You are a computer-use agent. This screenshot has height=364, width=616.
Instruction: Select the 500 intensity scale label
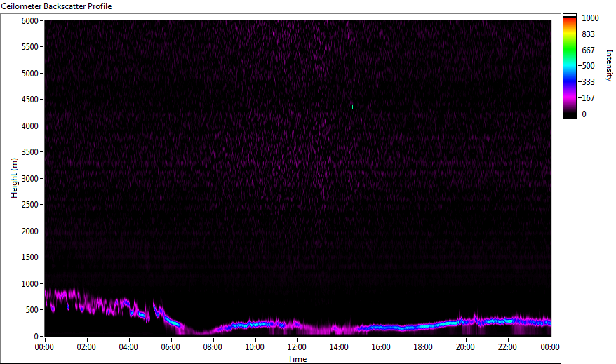[588, 66]
